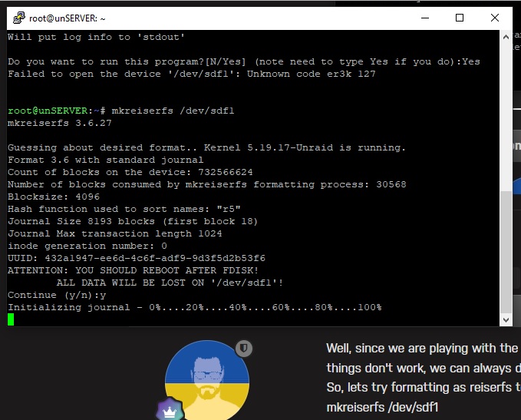Screen dimensions: 521x420
Task: Click 'Format 3.6 with standard journal' line
Action: 106,160
